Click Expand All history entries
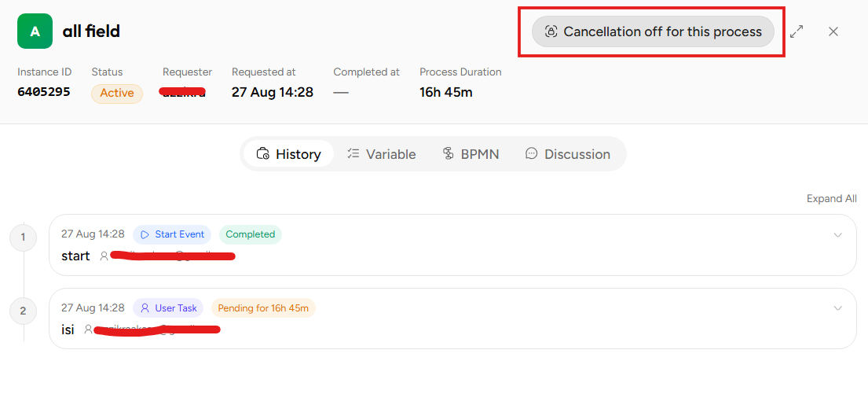The height and width of the screenshot is (394, 868). 831,198
